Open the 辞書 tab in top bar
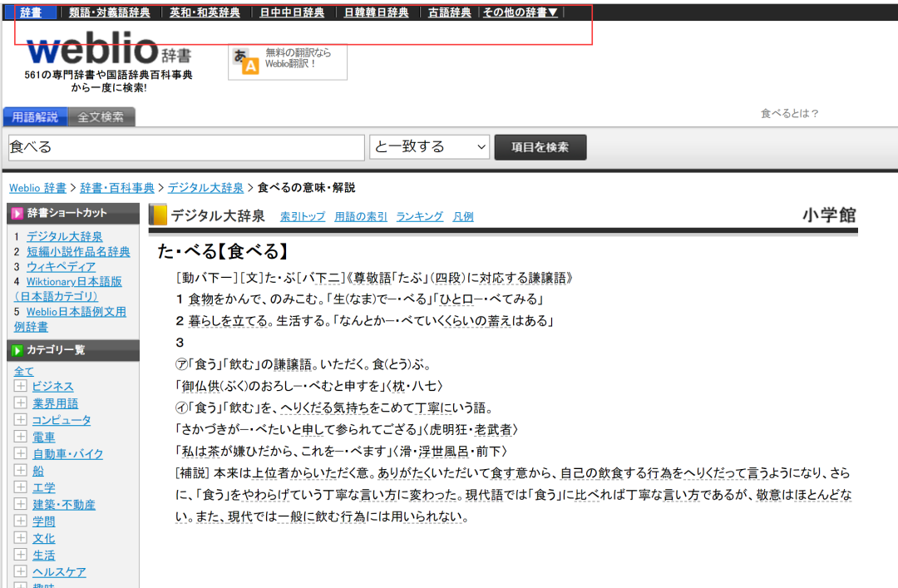This screenshot has height=588, width=898. 31,12
